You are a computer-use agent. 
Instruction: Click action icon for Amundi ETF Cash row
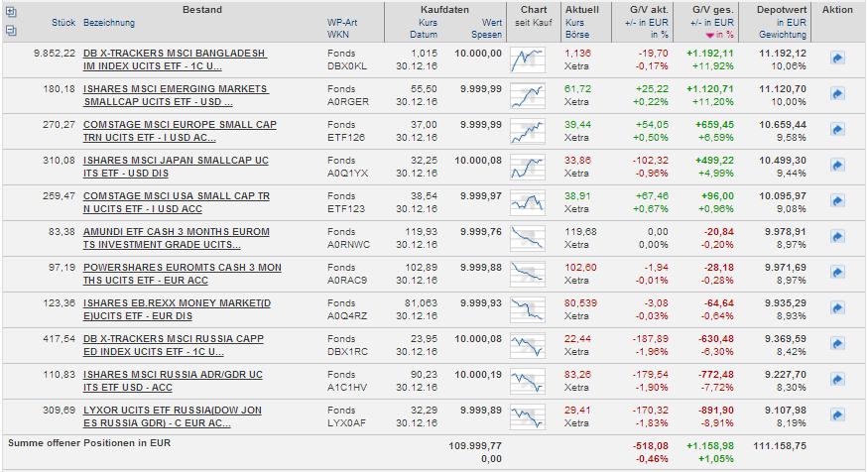coord(836,238)
